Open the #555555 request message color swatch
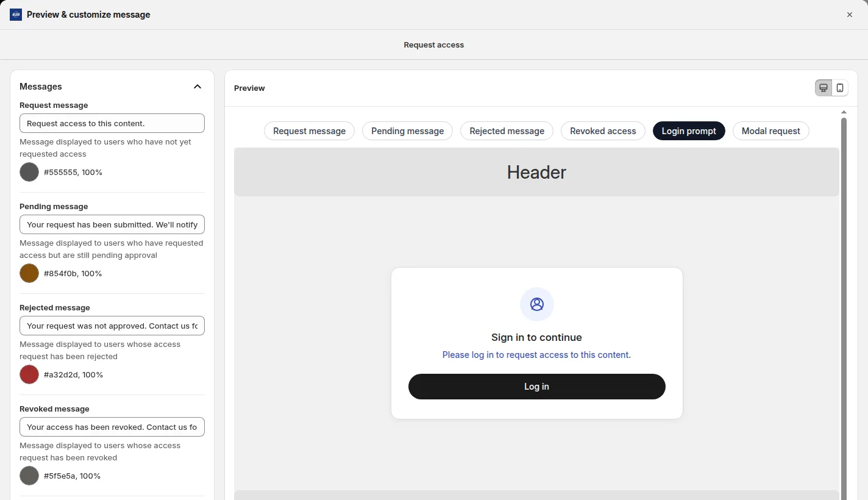This screenshot has height=500, width=868. [29, 172]
